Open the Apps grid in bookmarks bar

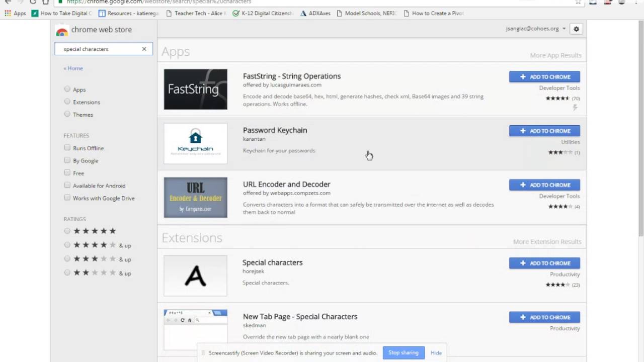click(15, 13)
